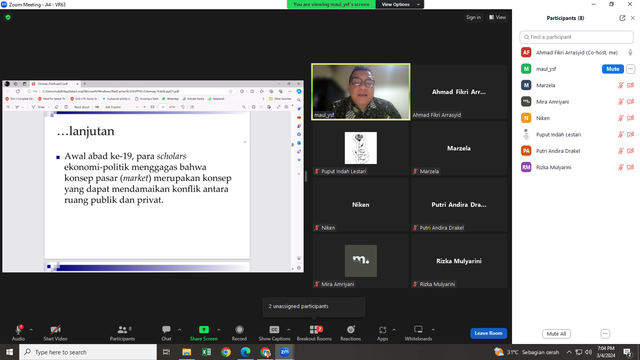Open the Apps icon
This screenshot has height=360, width=640.
click(x=382, y=330)
